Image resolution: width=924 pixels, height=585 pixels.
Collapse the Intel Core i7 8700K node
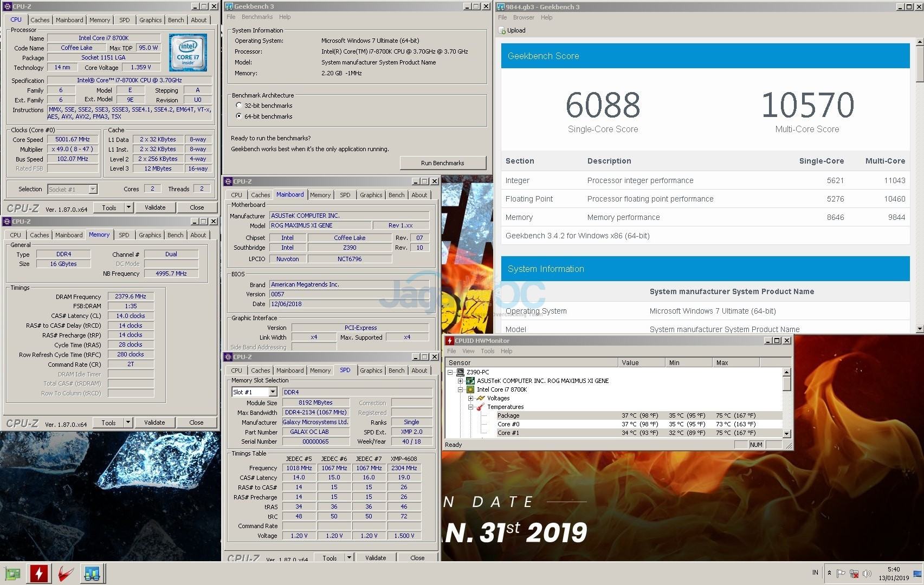click(x=461, y=389)
